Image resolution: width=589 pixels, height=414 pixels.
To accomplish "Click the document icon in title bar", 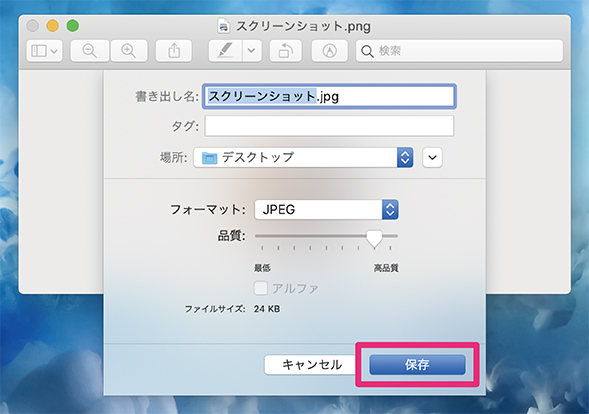I will click(x=224, y=26).
